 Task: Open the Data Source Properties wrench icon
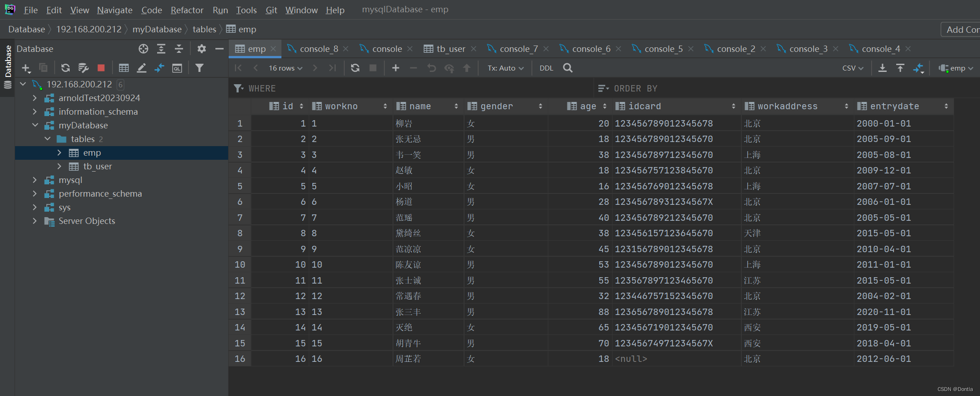pos(83,68)
